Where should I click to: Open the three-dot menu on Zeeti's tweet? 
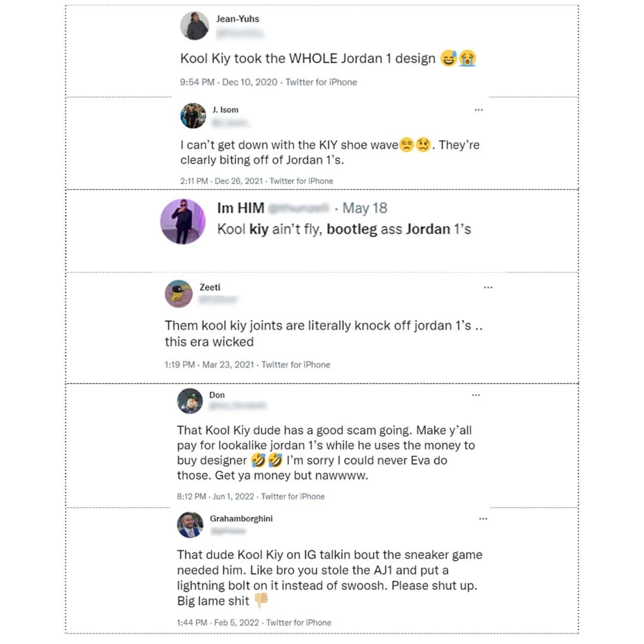coord(488,287)
